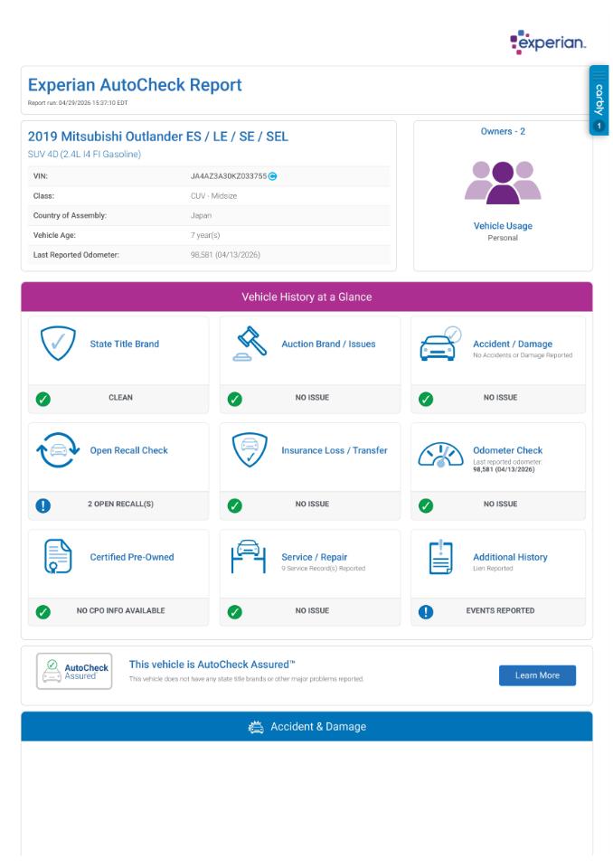Screen dimensions: 613x868
Task: Click the Open Recall Check circular arrows icon
Action: [x=58, y=450]
